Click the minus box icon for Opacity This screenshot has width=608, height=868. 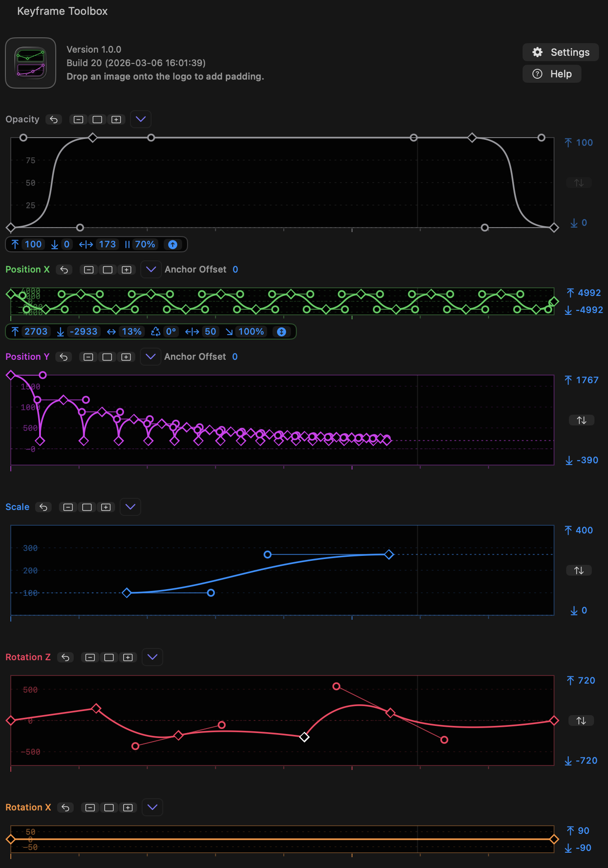(x=78, y=120)
